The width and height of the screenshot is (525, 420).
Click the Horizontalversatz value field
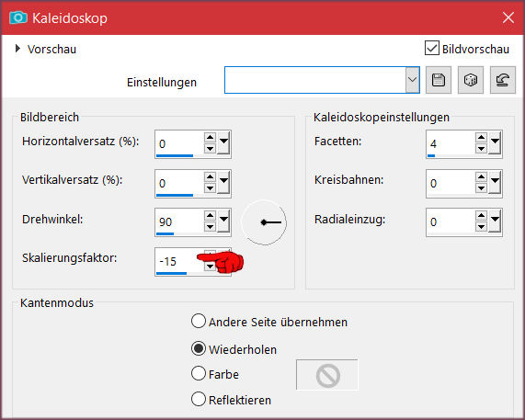(180, 143)
